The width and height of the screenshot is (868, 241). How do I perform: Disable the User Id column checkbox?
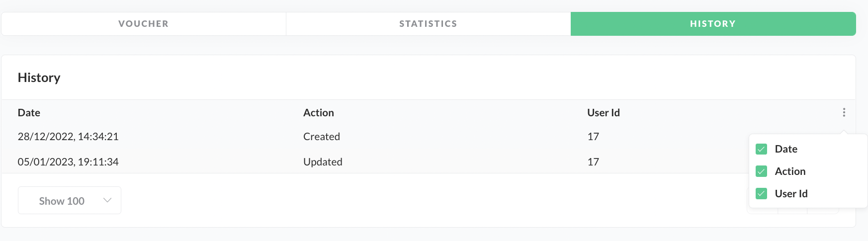(761, 194)
